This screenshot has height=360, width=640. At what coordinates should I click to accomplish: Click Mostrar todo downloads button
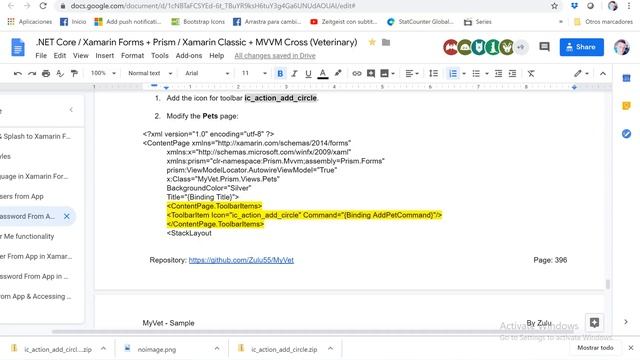595,348
